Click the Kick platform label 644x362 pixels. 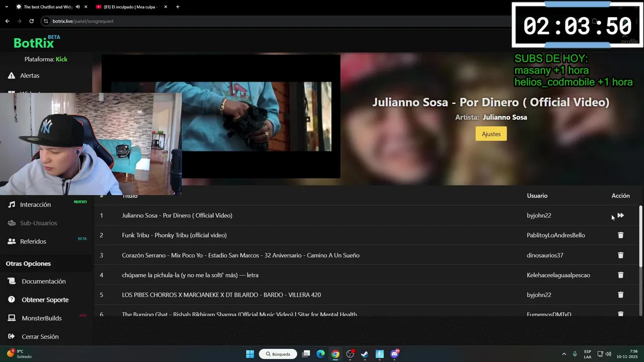[61, 59]
